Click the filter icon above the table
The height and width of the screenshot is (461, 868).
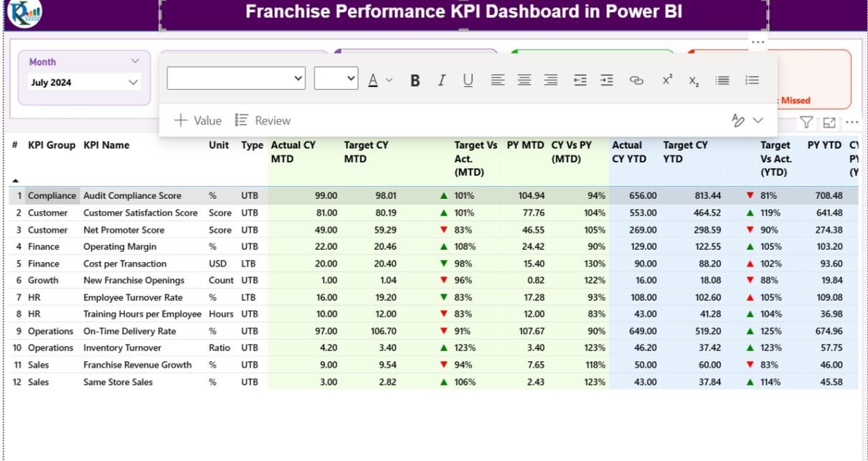[x=806, y=123]
